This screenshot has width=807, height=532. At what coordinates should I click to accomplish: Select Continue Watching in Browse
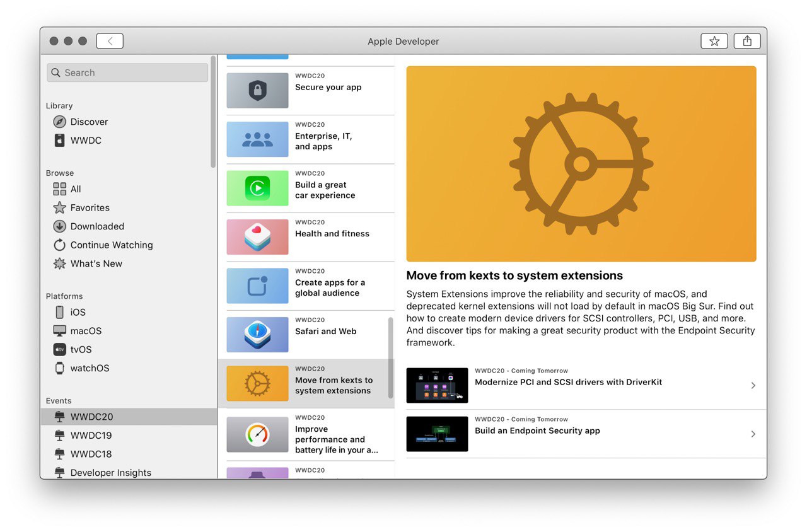[x=112, y=245]
